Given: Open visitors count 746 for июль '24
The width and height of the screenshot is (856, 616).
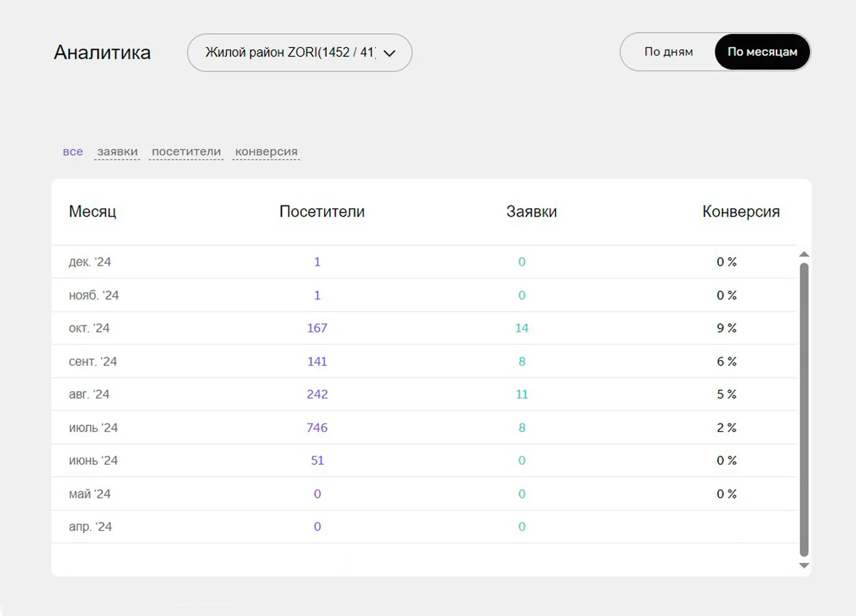Looking at the screenshot, I should [317, 428].
